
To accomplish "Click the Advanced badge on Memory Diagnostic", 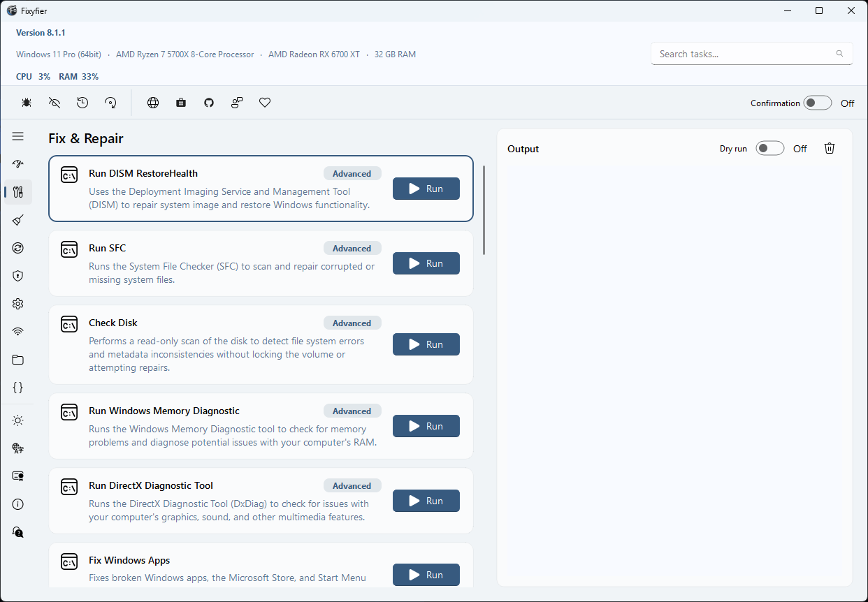I will pos(352,411).
